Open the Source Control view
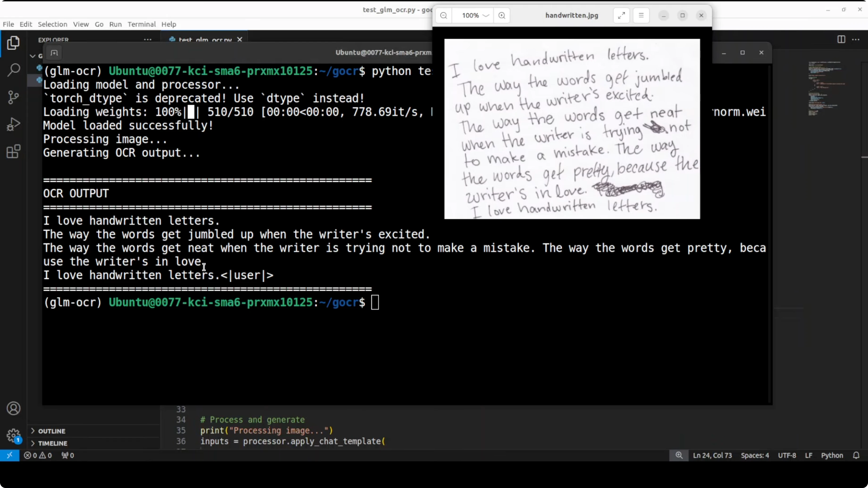Screen dimensions: 868x488 13,97
